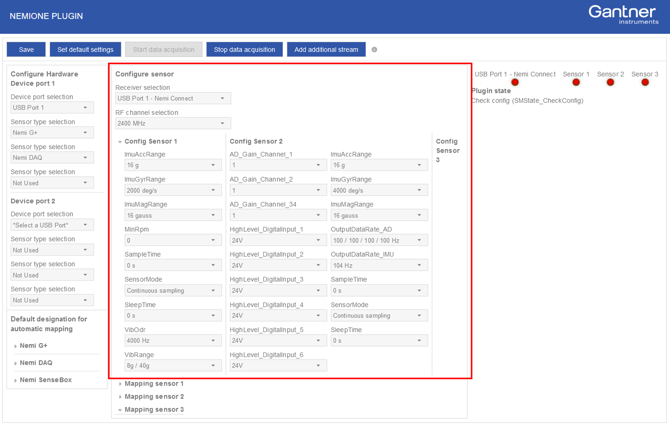The image size is (670, 427).
Task: Open the HighLevel_DigitalInput_3 dropdown
Action: click(278, 291)
